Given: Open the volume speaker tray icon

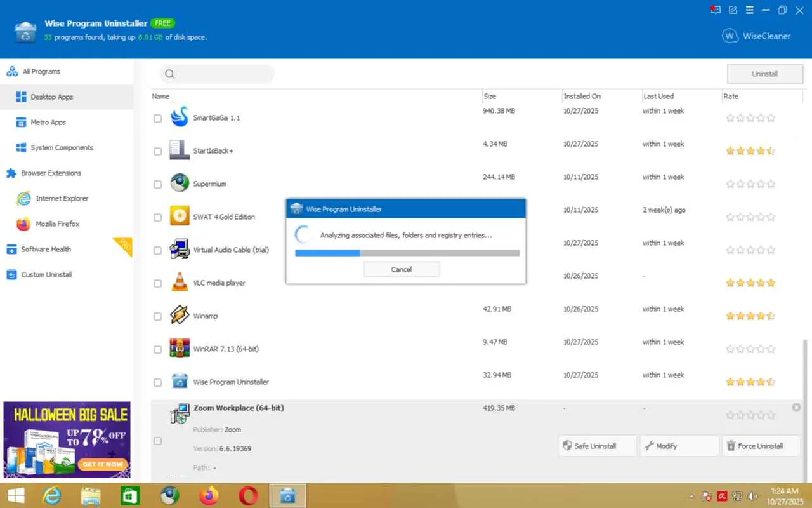Looking at the screenshot, I should (753, 496).
